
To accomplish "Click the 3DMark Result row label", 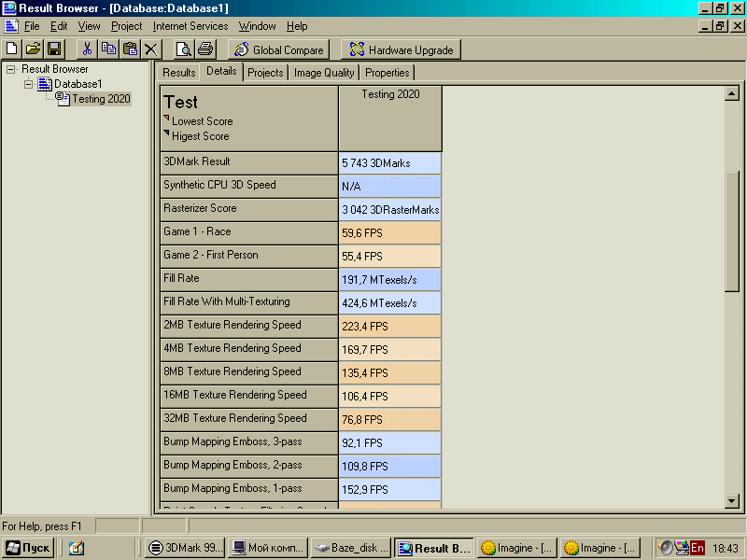I will coord(197,161).
